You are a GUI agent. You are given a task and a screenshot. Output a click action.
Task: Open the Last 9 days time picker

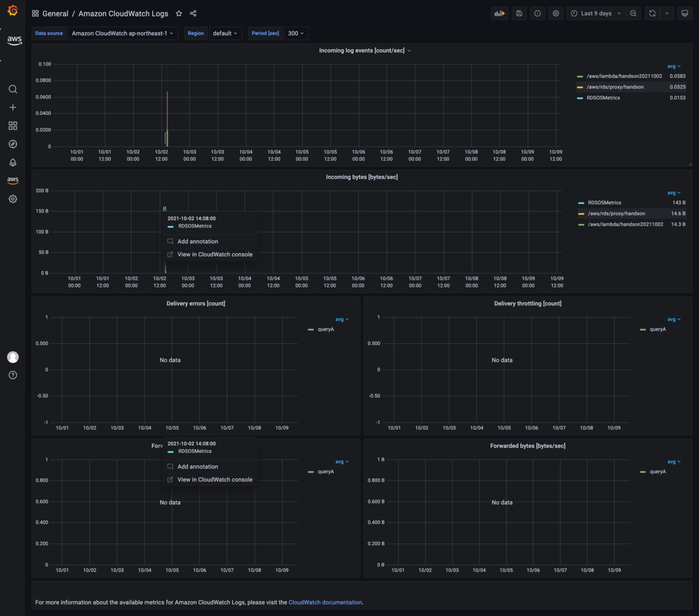(596, 13)
